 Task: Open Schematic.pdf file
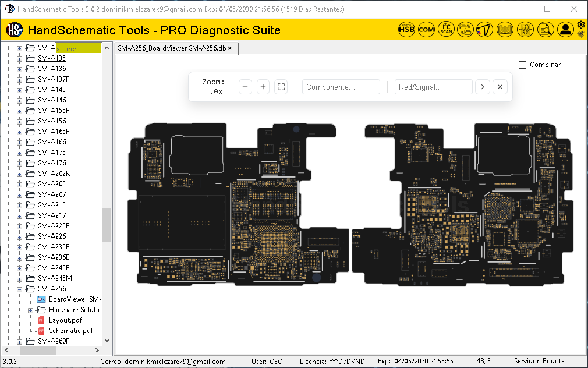click(71, 331)
